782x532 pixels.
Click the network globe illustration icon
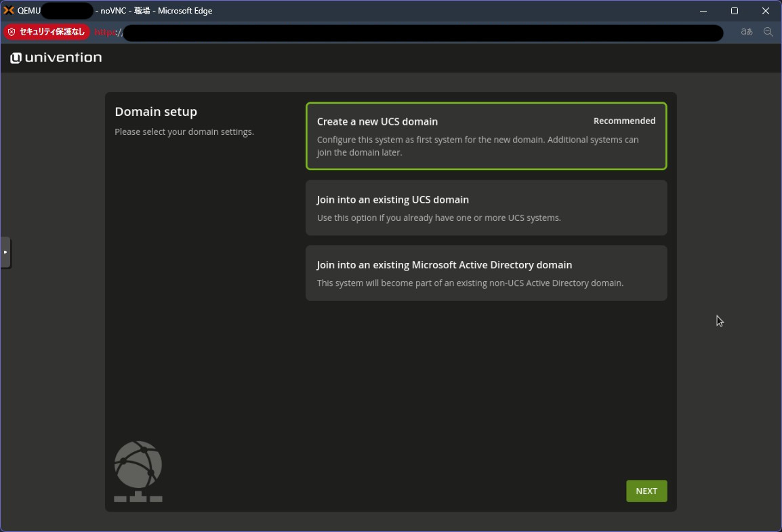(138, 471)
